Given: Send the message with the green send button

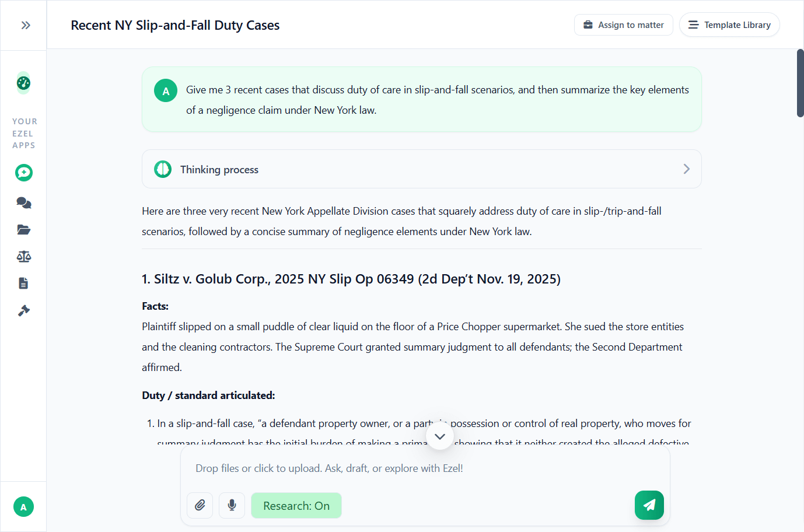Looking at the screenshot, I should pos(649,505).
